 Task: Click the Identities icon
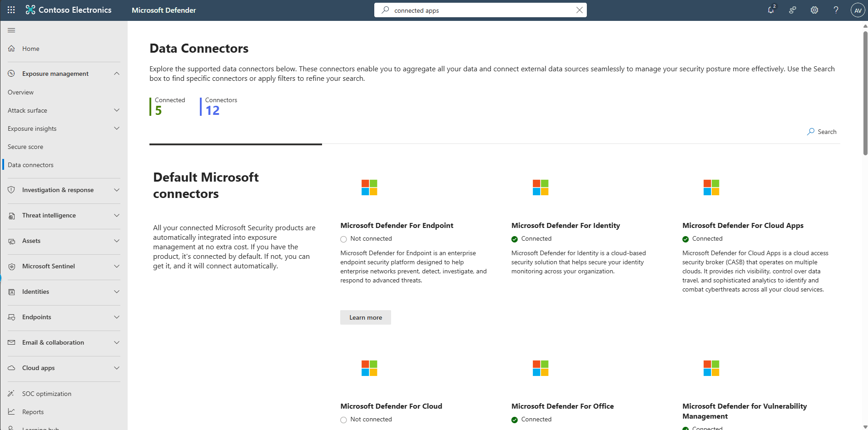(x=12, y=292)
